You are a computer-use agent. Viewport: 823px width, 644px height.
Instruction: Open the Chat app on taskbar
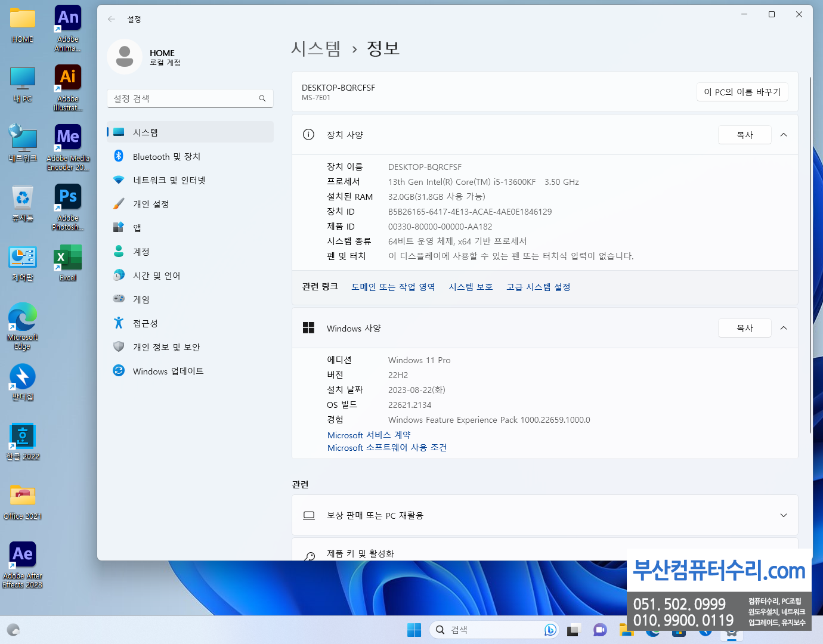600,630
